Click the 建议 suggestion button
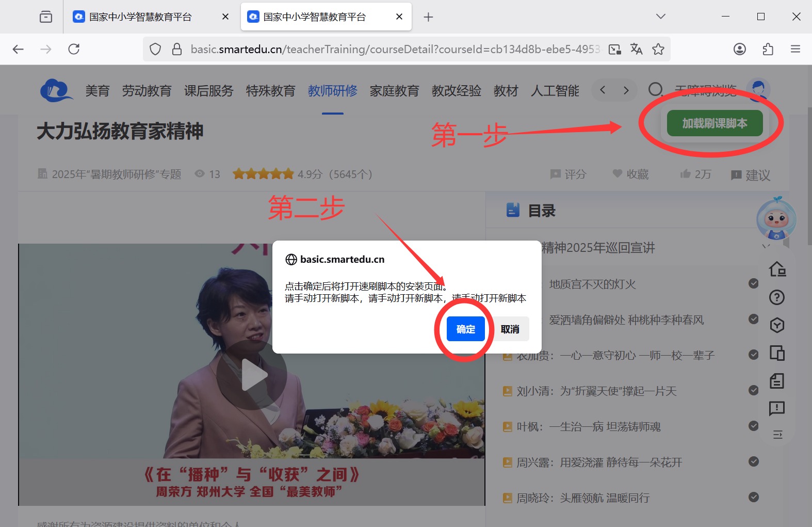812x527 pixels. (751, 175)
